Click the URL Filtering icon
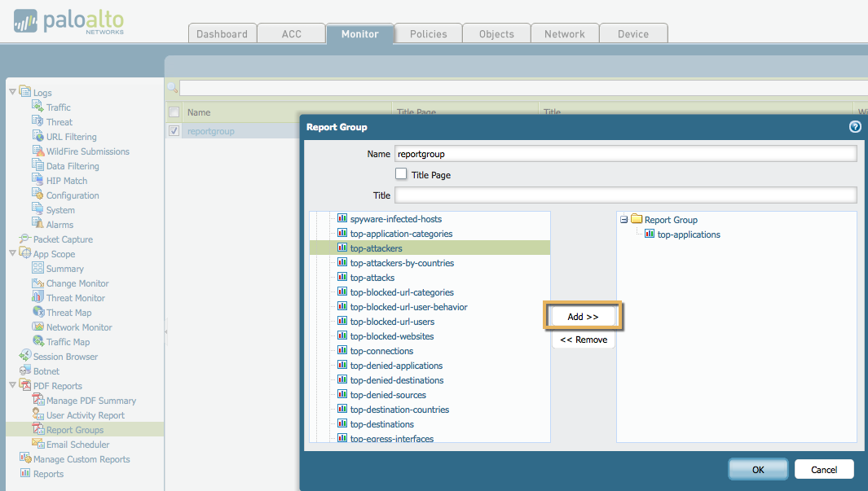 click(37, 135)
